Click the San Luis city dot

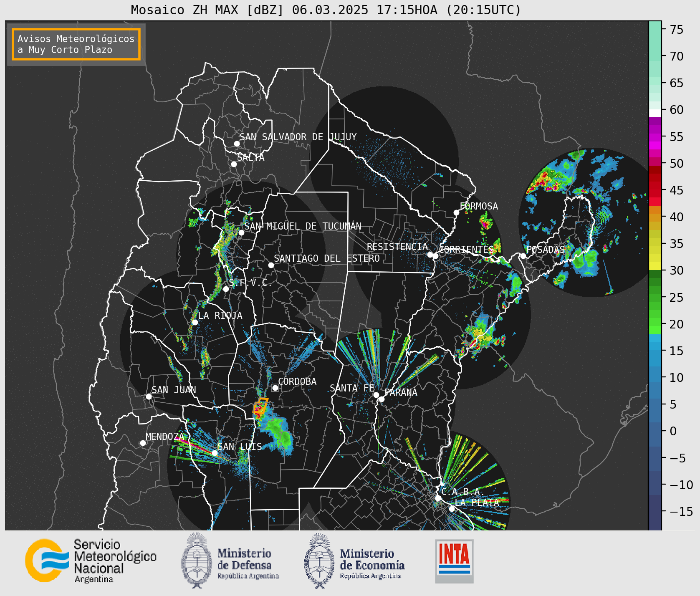(215, 453)
